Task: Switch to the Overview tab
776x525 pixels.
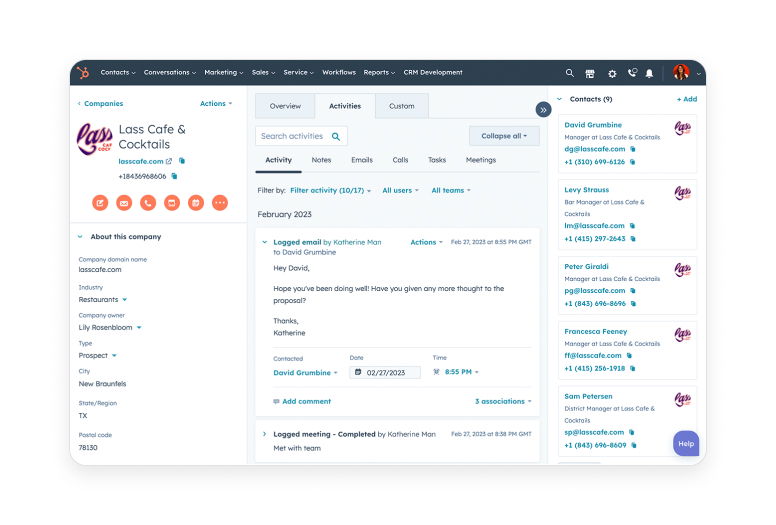Action: (x=285, y=106)
